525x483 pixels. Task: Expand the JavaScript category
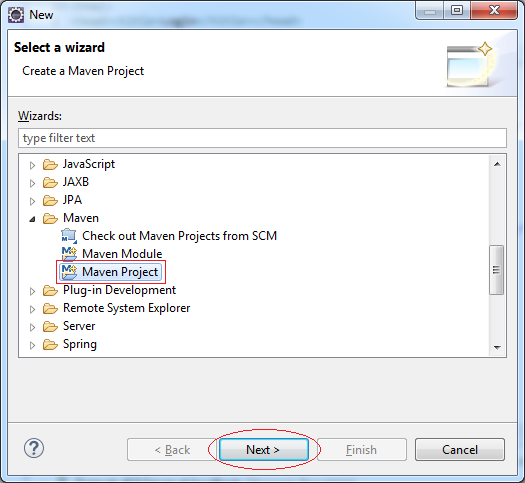tap(32, 165)
